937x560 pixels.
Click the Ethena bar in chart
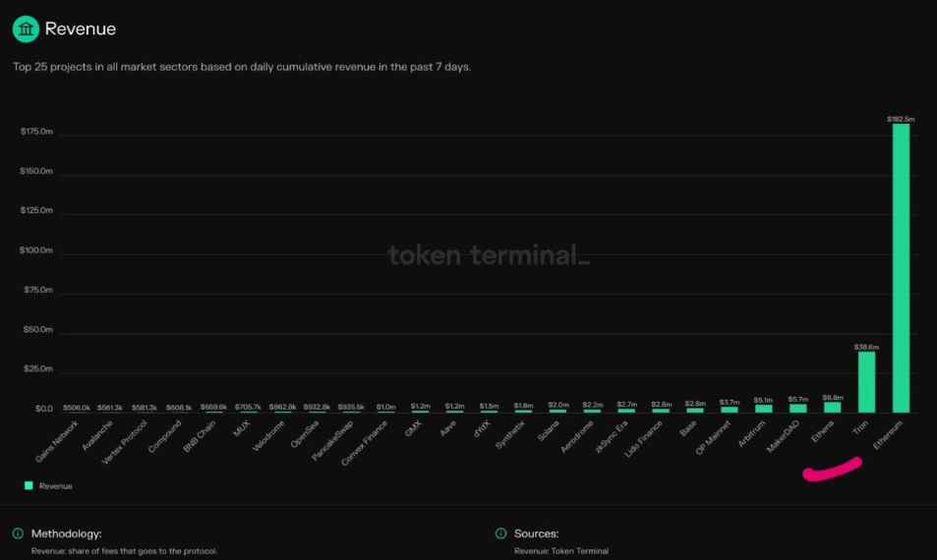click(x=832, y=407)
